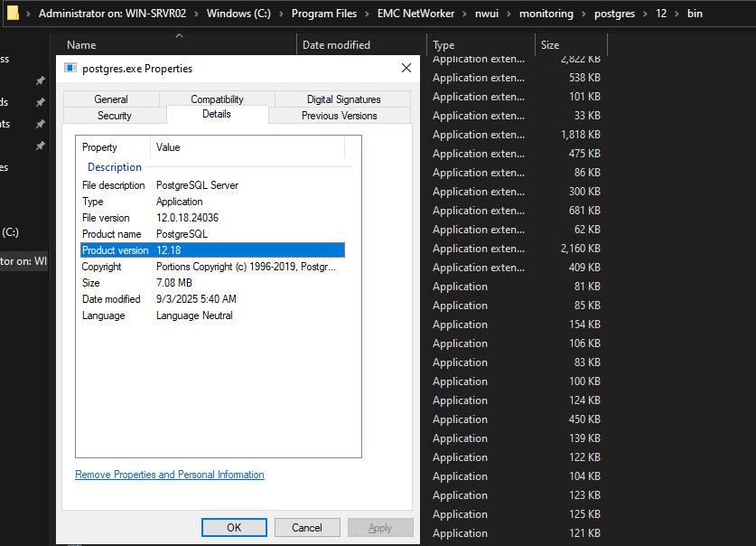The width and height of the screenshot is (756, 546).
Task: Select the Details tab
Action: pyautogui.click(x=217, y=114)
